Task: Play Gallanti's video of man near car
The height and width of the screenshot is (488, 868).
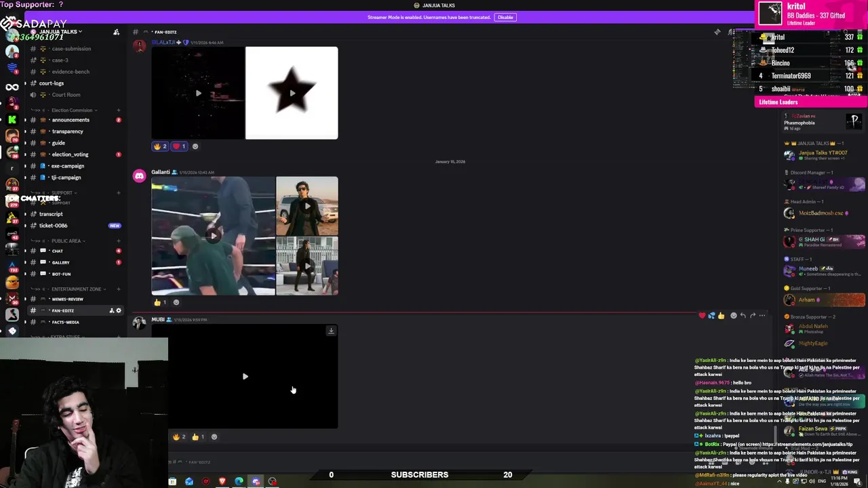Action: [307, 206]
